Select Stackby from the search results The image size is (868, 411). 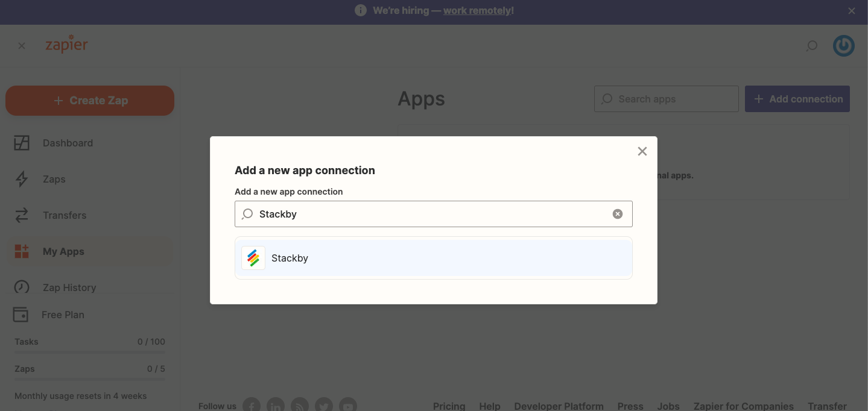[x=433, y=258]
